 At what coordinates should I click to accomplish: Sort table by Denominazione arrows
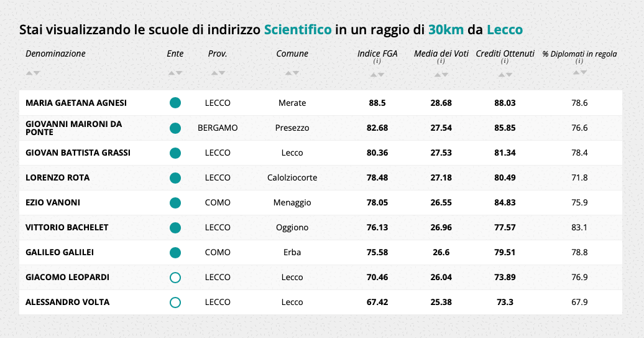pos(33,73)
